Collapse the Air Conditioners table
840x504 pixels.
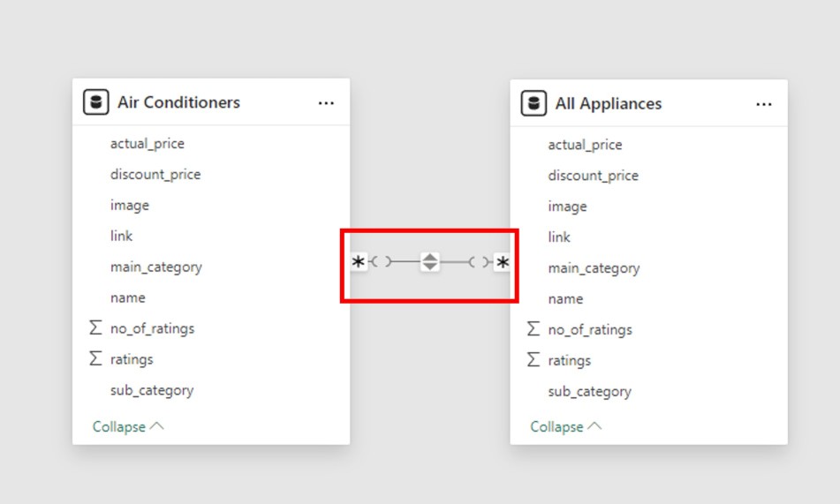click(x=128, y=426)
